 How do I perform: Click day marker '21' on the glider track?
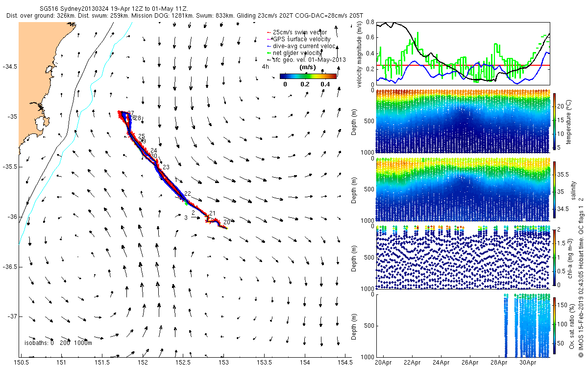[x=212, y=214]
